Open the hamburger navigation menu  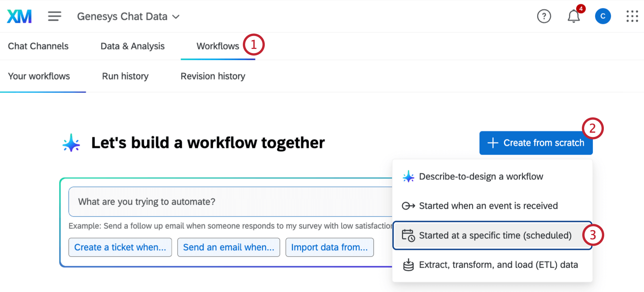[55, 16]
